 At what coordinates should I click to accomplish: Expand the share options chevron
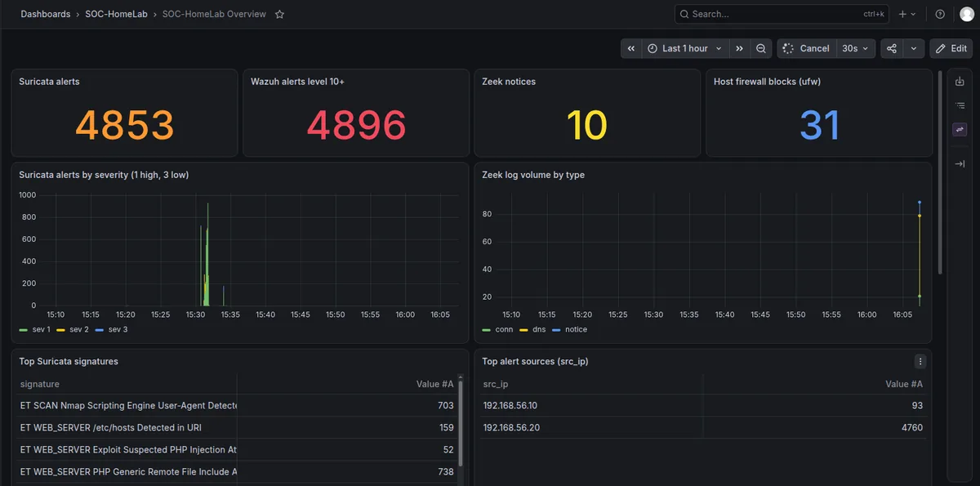pos(913,48)
